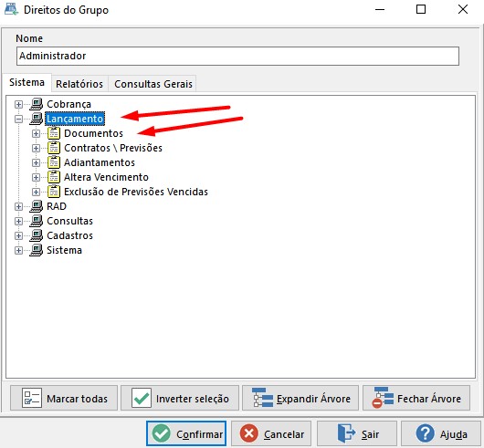Click the Documentos notepad icon
The width and height of the screenshot is (484, 448).
[54, 133]
